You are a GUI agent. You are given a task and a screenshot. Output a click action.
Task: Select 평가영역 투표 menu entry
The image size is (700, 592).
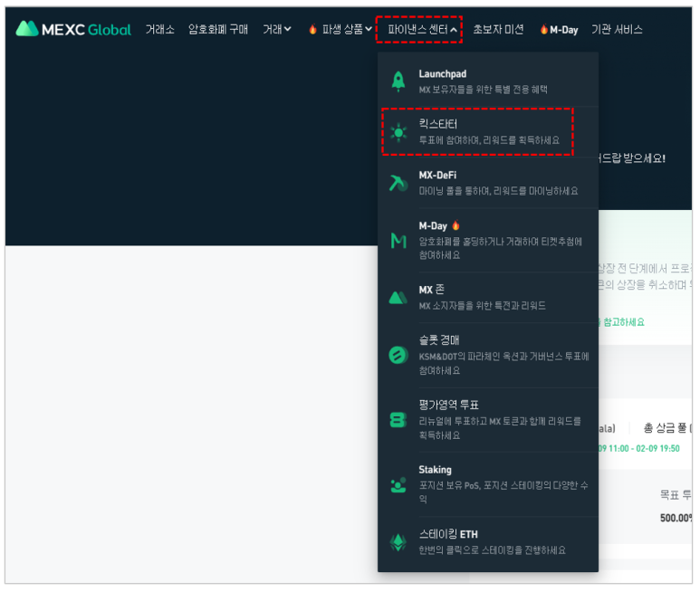[488, 420]
